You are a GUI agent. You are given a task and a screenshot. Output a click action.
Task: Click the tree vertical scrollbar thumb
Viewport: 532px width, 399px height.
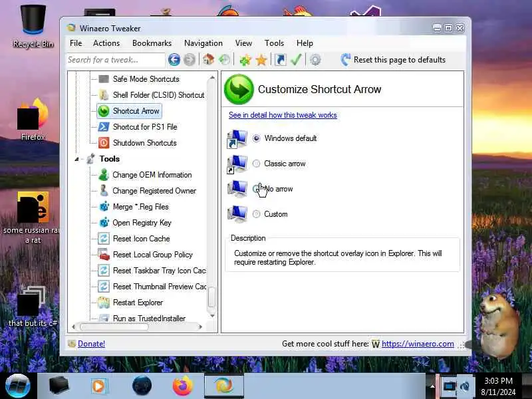[211, 297]
